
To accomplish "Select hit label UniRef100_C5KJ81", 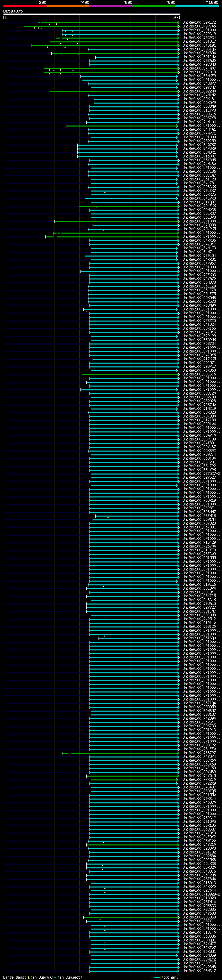I will click(199, 99).
